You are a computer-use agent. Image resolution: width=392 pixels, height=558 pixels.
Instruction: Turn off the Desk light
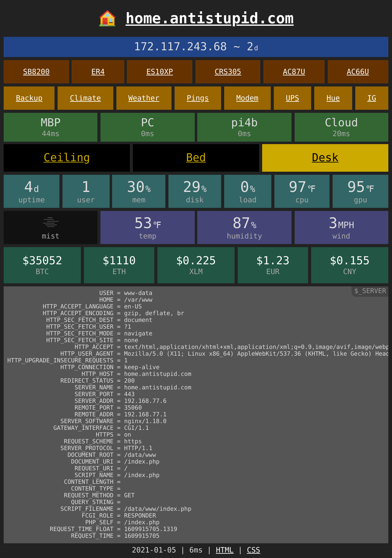(325, 158)
